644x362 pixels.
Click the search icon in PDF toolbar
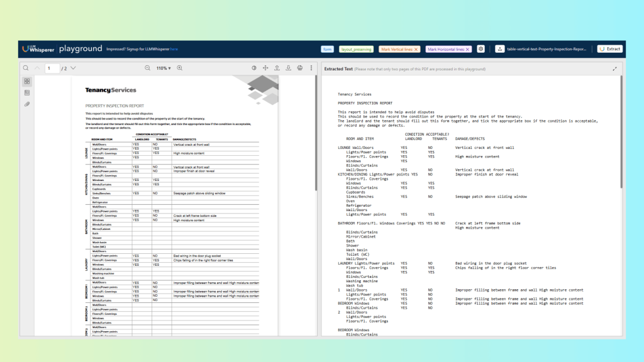(26, 68)
